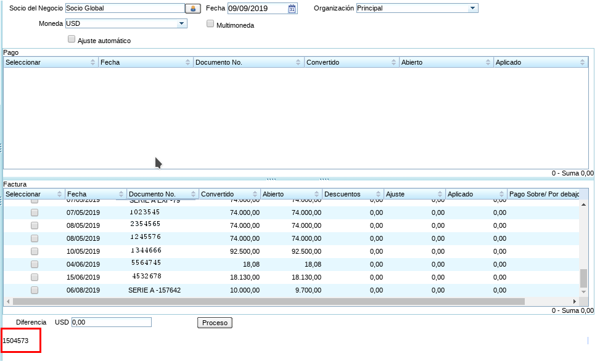The image size is (600, 364).
Task: Enable the Multimoneda checkbox
Action: 210,24
